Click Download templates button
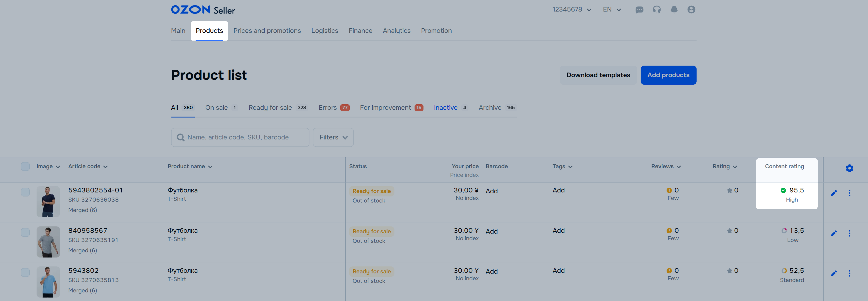The width and height of the screenshot is (868, 301). point(598,75)
